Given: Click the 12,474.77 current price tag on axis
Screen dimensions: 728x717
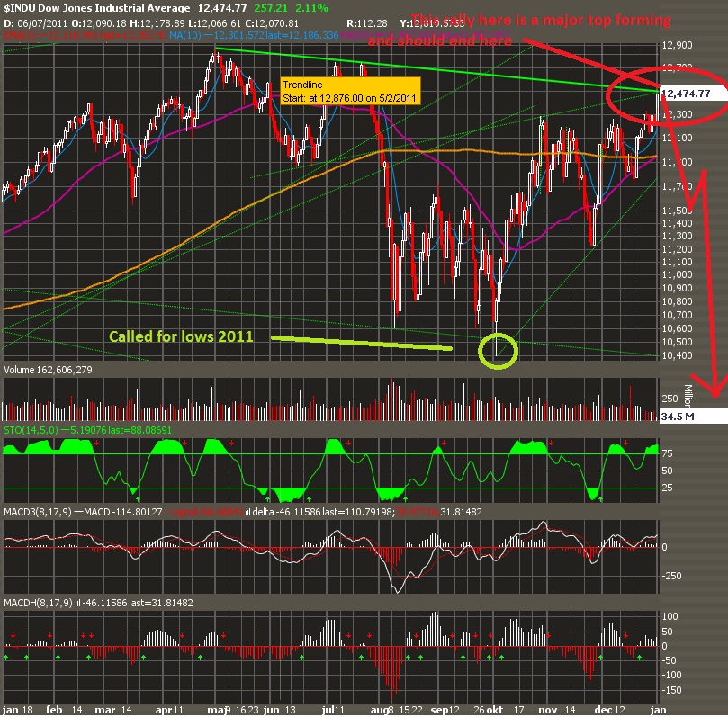Looking at the screenshot, I should [692, 94].
